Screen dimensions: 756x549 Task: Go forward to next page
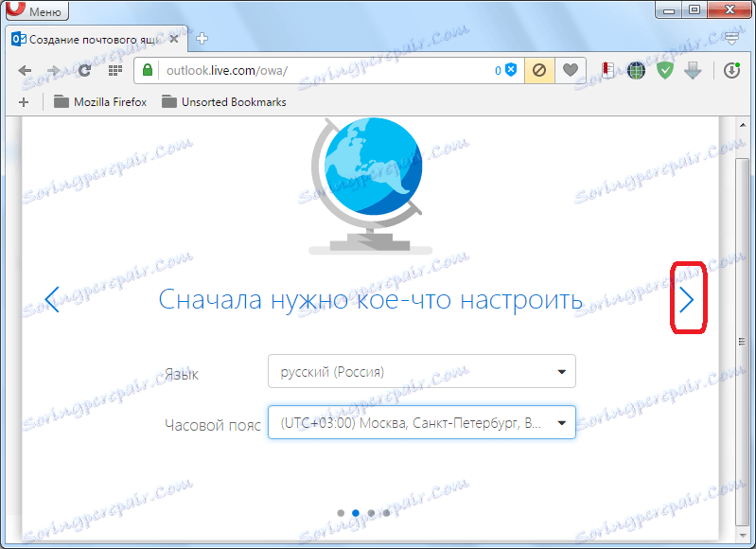54,71
